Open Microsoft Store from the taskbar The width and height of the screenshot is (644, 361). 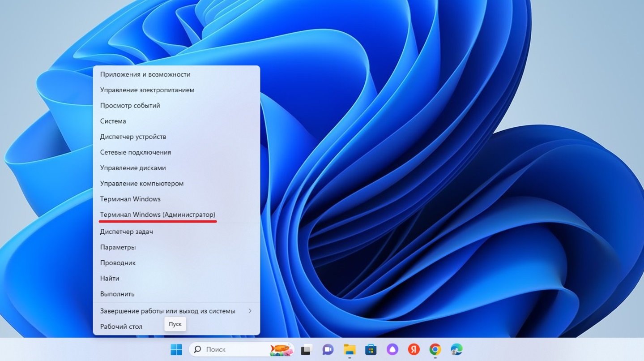point(371,349)
